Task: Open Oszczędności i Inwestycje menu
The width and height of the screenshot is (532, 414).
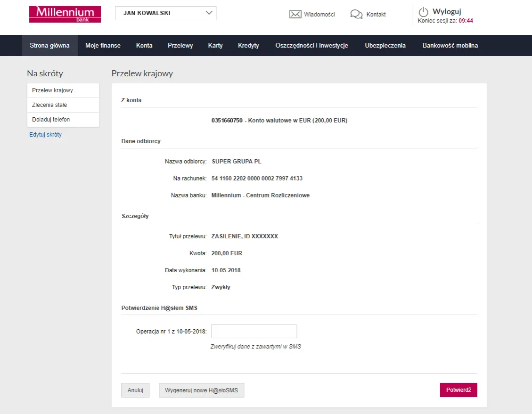Action: click(311, 46)
